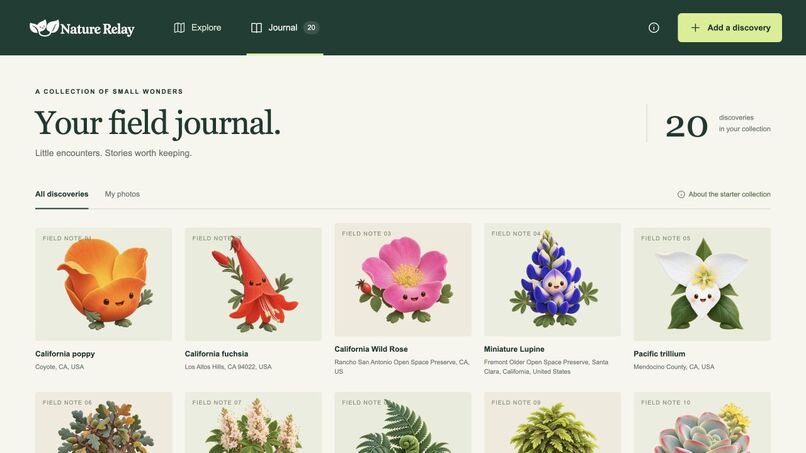Click the Journal count badge 20
This screenshot has width=806, height=453.
click(x=311, y=28)
